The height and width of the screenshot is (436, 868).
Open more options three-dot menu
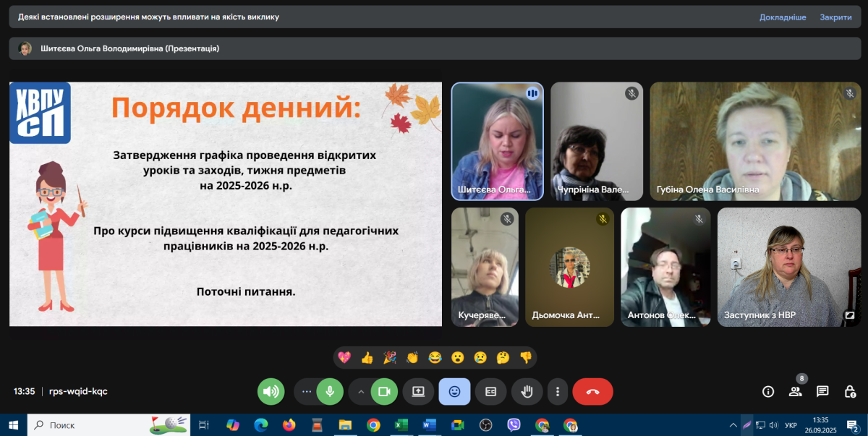click(x=557, y=391)
